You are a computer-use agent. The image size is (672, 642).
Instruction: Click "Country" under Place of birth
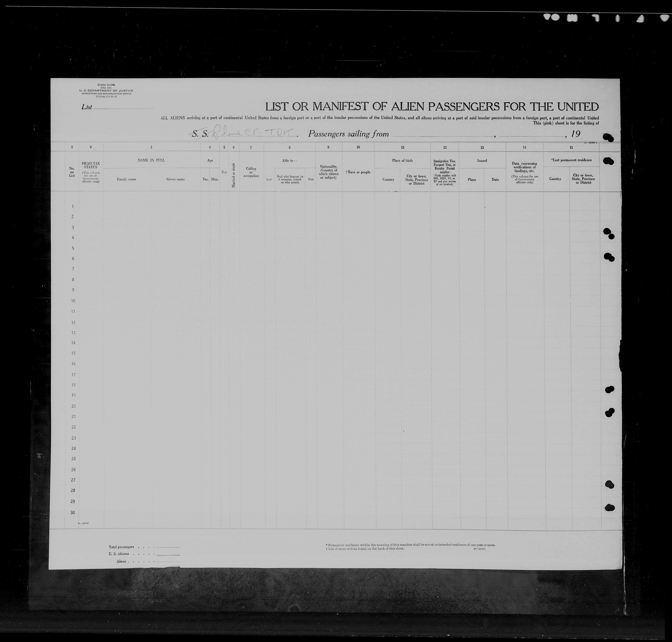coord(388,179)
